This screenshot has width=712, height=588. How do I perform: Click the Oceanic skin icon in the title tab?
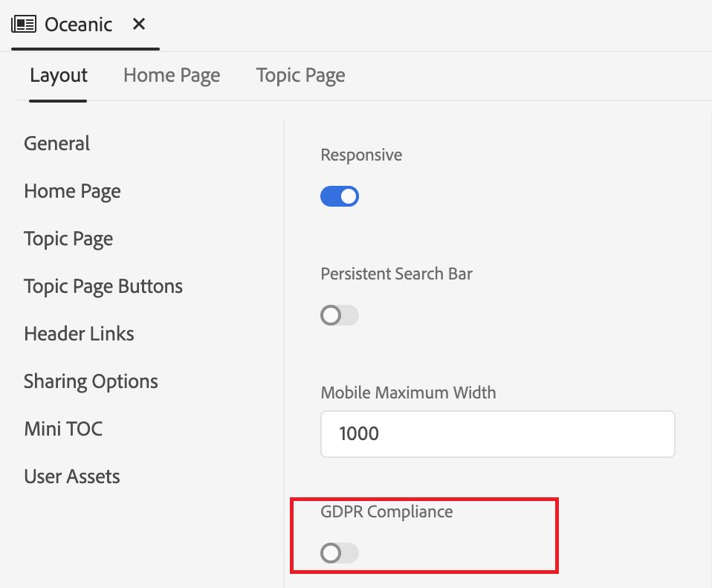pos(24,25)
